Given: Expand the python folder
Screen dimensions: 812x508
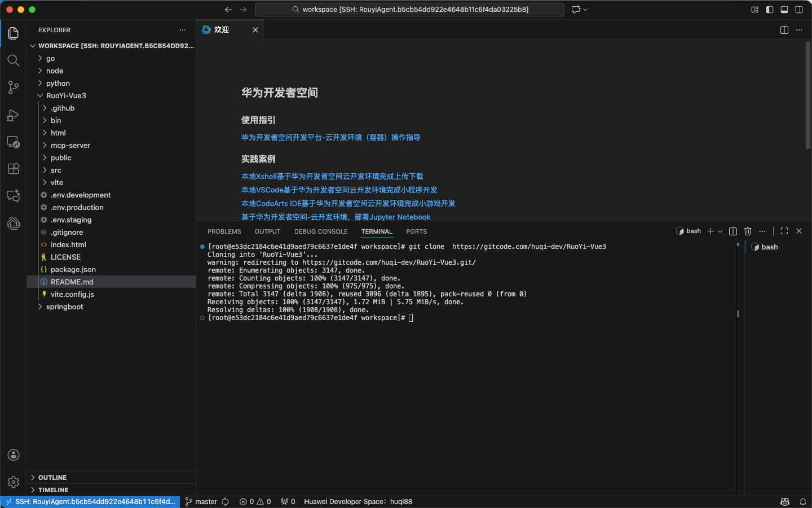Looking at the screenshot, I should coord(111,84).
